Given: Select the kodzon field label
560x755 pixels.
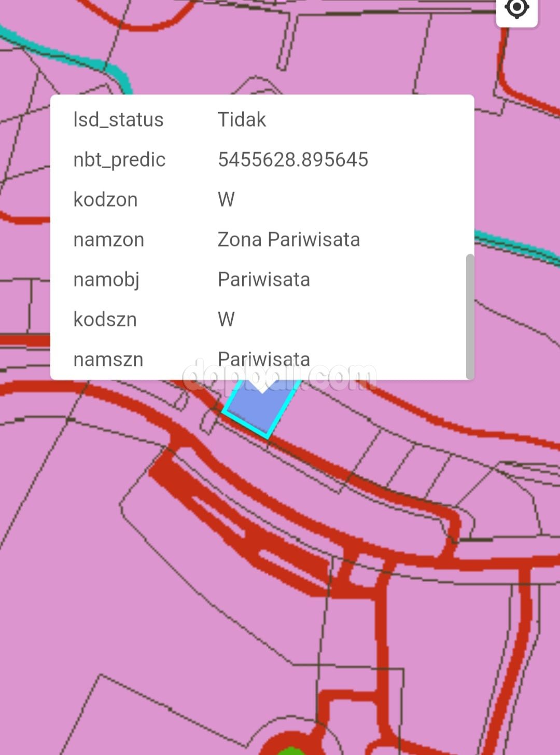Looking at the screenshot, I should (x=105, y=200).
